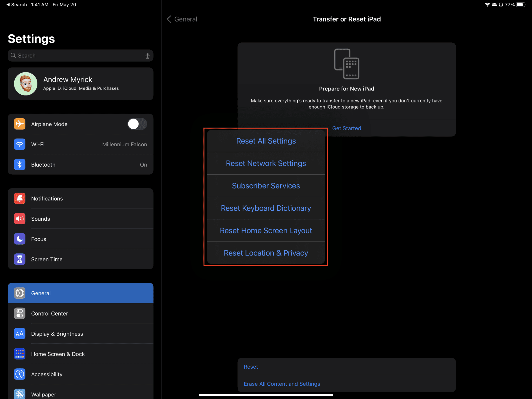This screenshot has height=399, width=532.
Task: Select the Focus crescent moon icon
Action: [19, 239]
